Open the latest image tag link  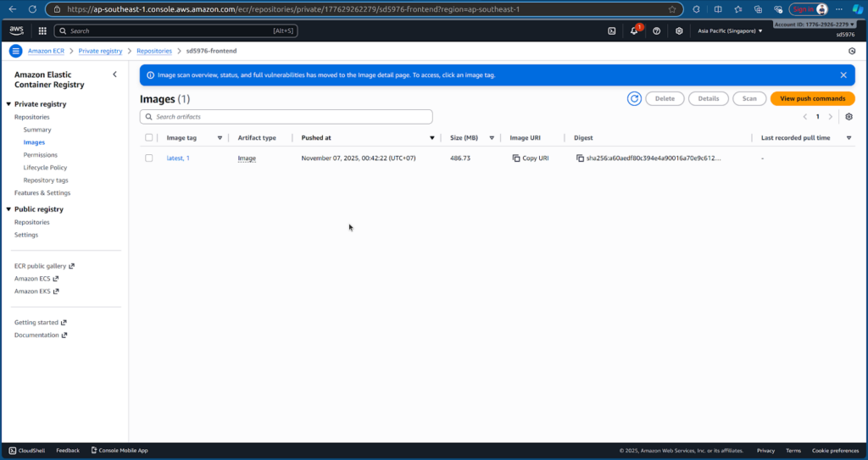point(175,158)
